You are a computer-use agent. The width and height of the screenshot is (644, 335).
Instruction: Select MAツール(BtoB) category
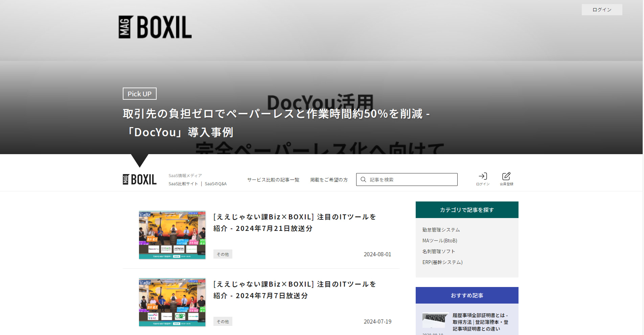(x=439, y=240)
